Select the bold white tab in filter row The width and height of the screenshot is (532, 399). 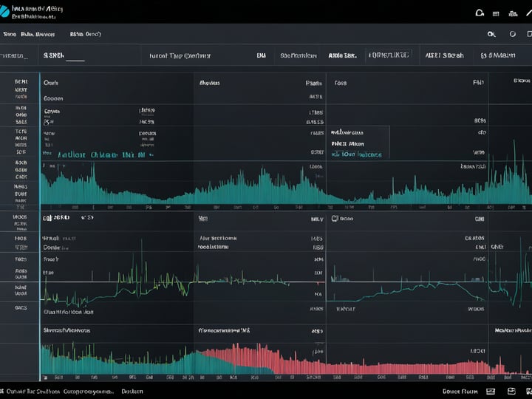pyautogui.click(x=342, y=55)
